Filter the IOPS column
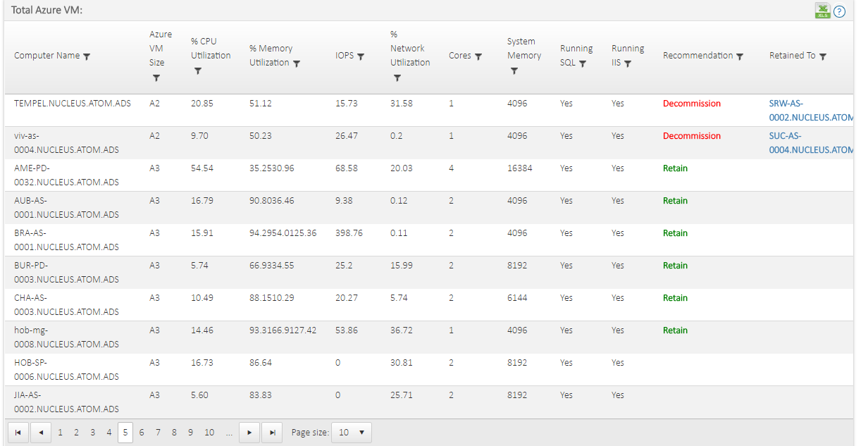 click(361, 56)
